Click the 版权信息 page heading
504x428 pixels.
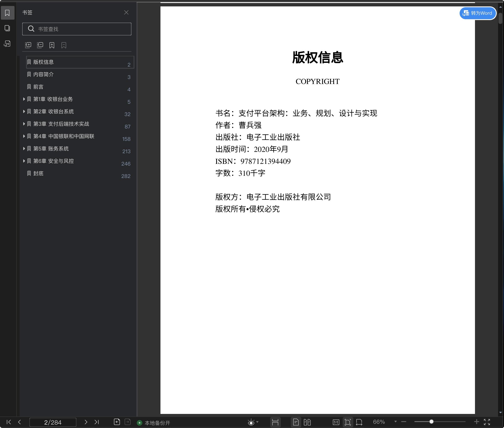(318, 58)
